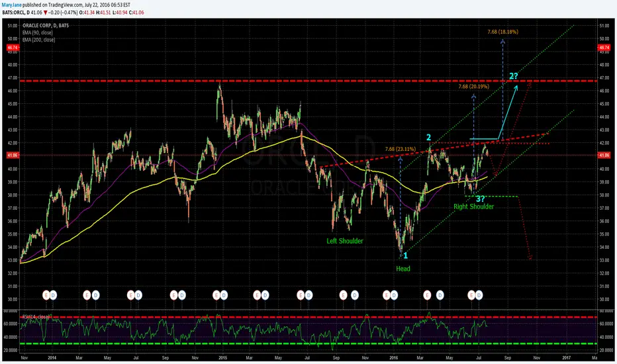Click the L:40.94 low value in header
The image size is (617, 364).
pyautogui.click(x=120, y=13)
